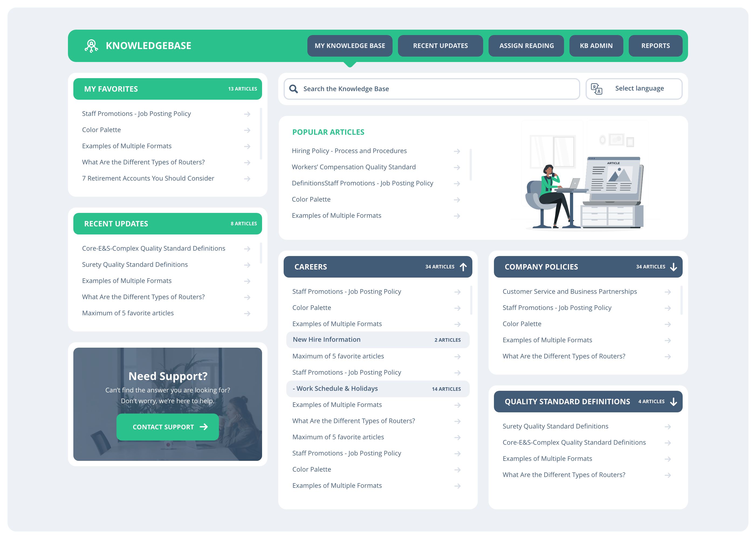This screenshot has width=756, height=539.
Task: Click the arrow beside "Workers' Compensation Quality Standard"
Action: 457,167
